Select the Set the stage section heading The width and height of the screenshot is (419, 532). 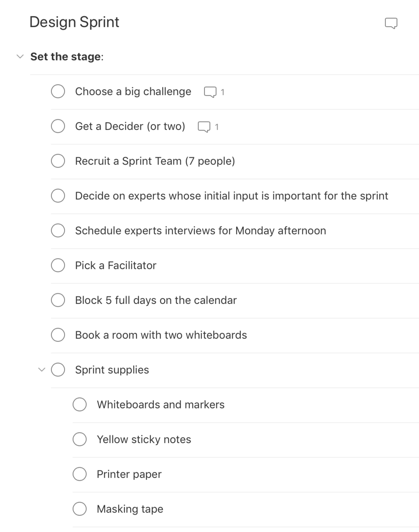tap(66, 57)
